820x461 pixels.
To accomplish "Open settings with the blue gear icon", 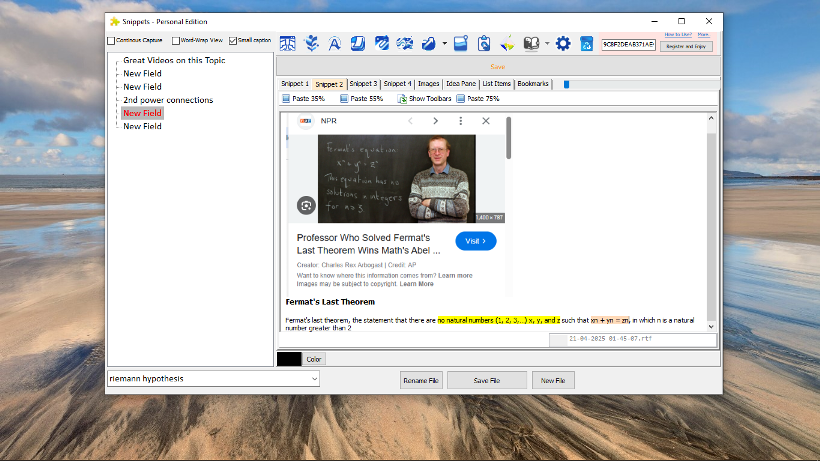I will [x=563, y=43].
